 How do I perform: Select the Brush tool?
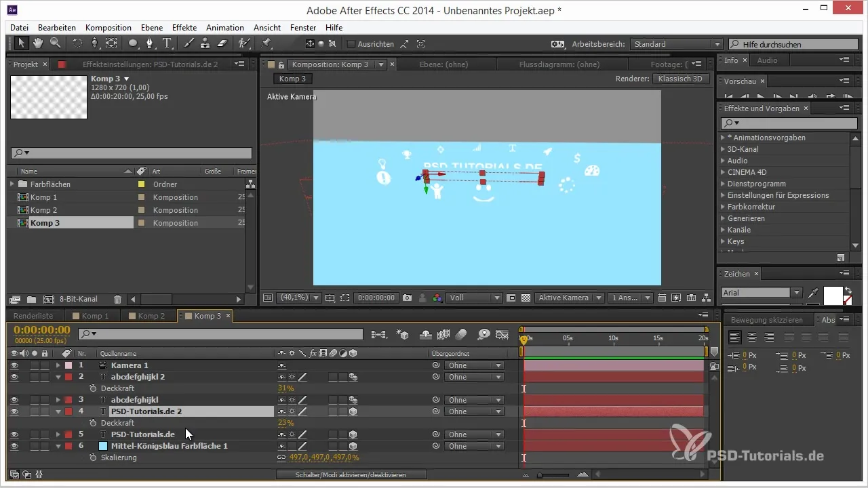tap(189, 43)
